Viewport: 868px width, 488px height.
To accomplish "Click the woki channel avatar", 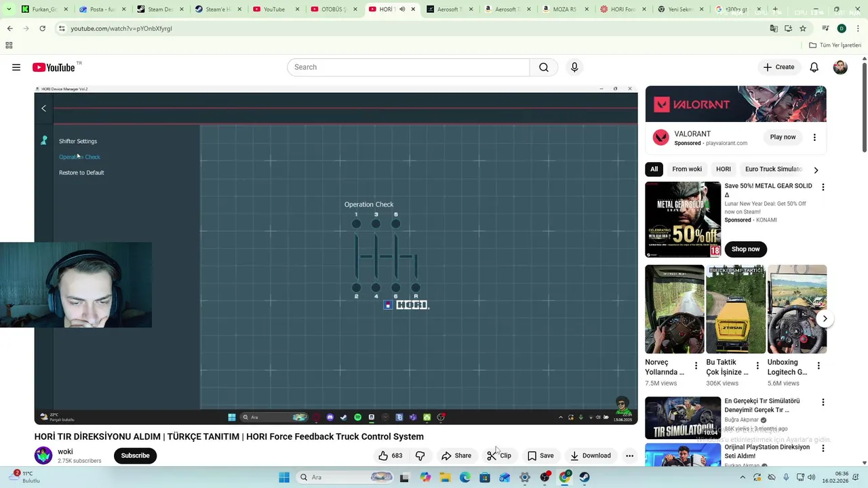I will click(x=43, y=455).
